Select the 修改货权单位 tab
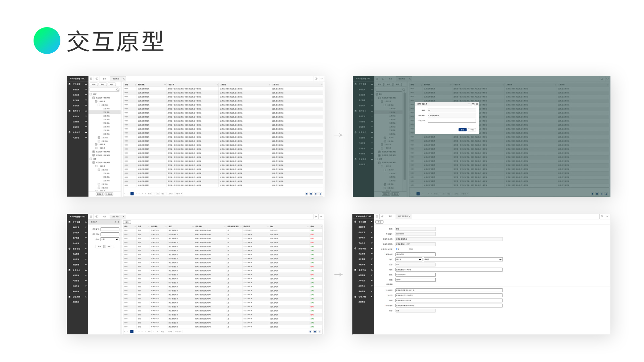Screen dimensions: 644x362 [403, 216]
